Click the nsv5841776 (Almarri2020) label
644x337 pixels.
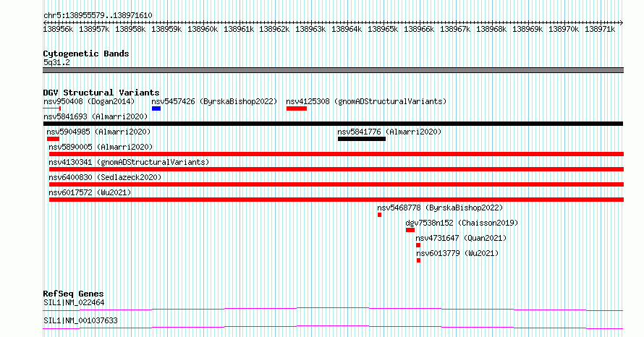pos(389,132)
